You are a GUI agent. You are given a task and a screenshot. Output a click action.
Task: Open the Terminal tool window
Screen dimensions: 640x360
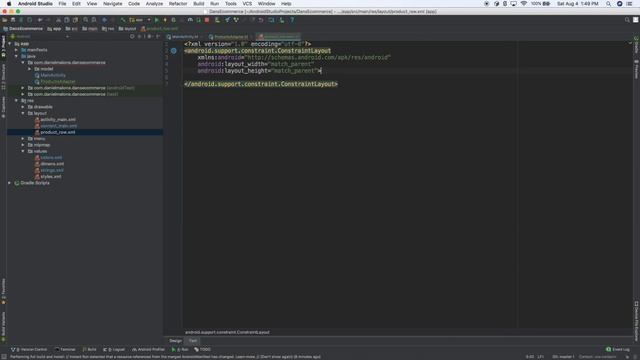[65, 349]
